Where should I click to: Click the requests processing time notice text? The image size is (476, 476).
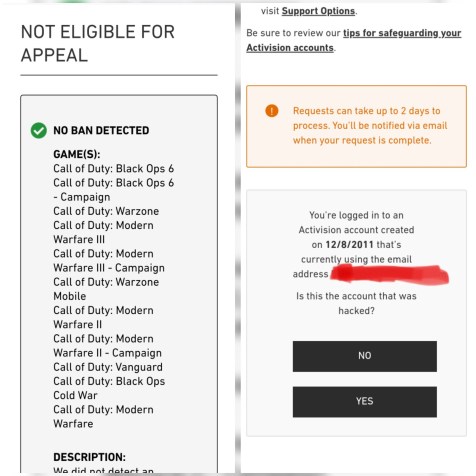click(x=370, y=126)
